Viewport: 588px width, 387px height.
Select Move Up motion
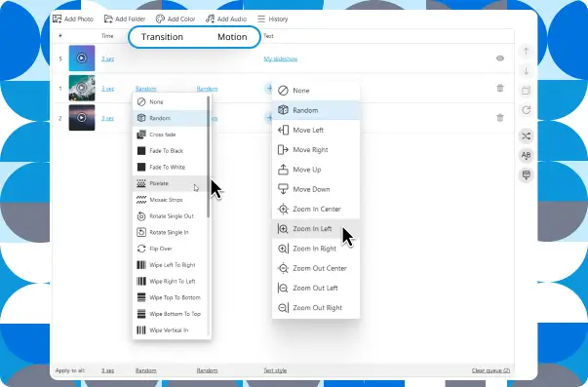(316, 170)
